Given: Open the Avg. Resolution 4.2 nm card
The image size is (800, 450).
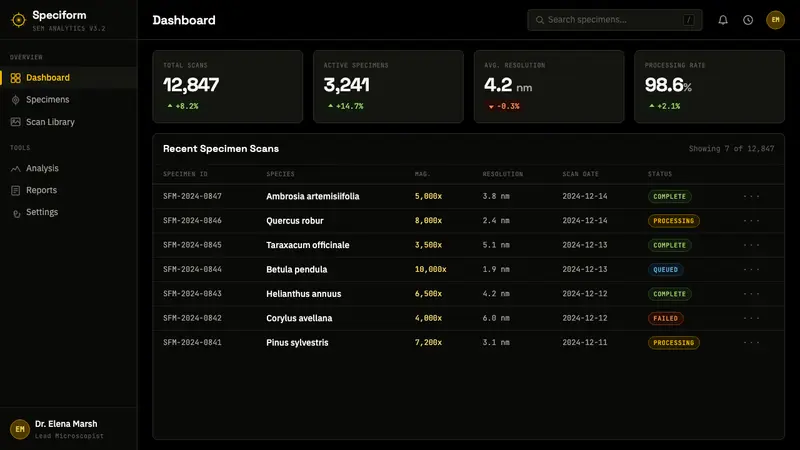Looking at the screenshot, I should point(549,86).
